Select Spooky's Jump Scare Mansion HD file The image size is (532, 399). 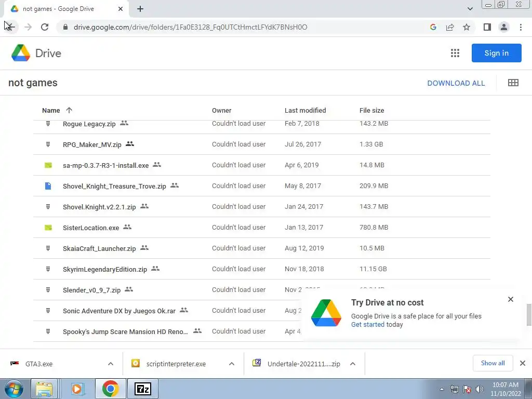click(x=125, y=331)
